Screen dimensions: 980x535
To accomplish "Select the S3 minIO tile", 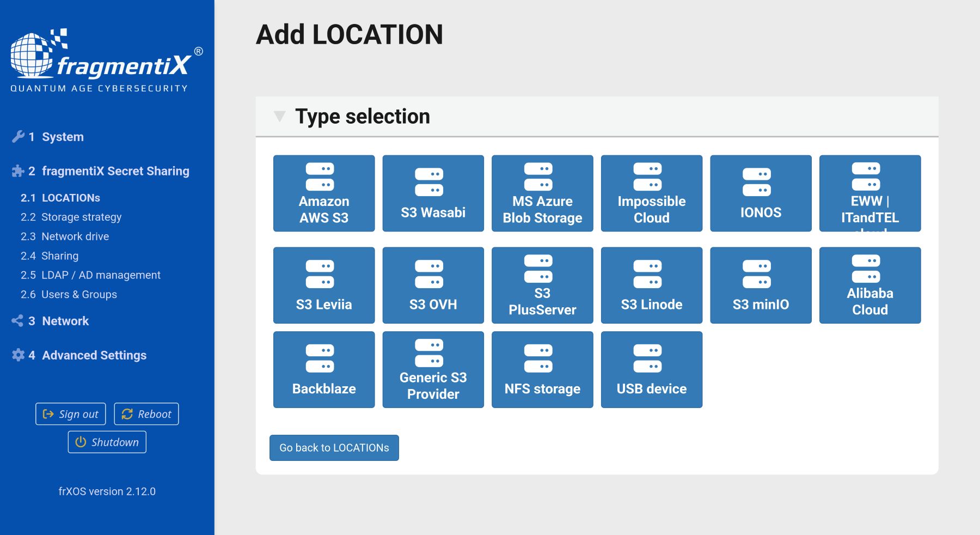I will point(761,285).
